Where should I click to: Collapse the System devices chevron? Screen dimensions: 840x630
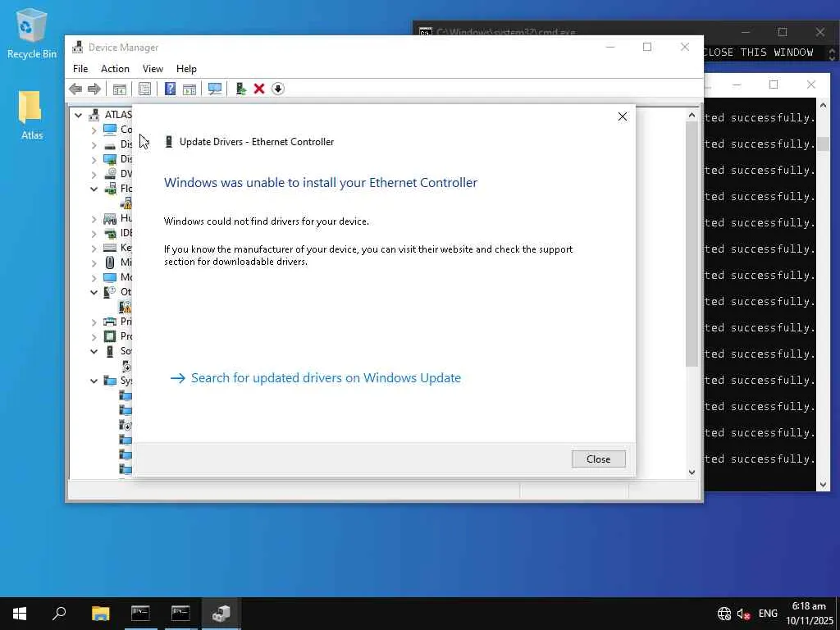coord(94,381)
